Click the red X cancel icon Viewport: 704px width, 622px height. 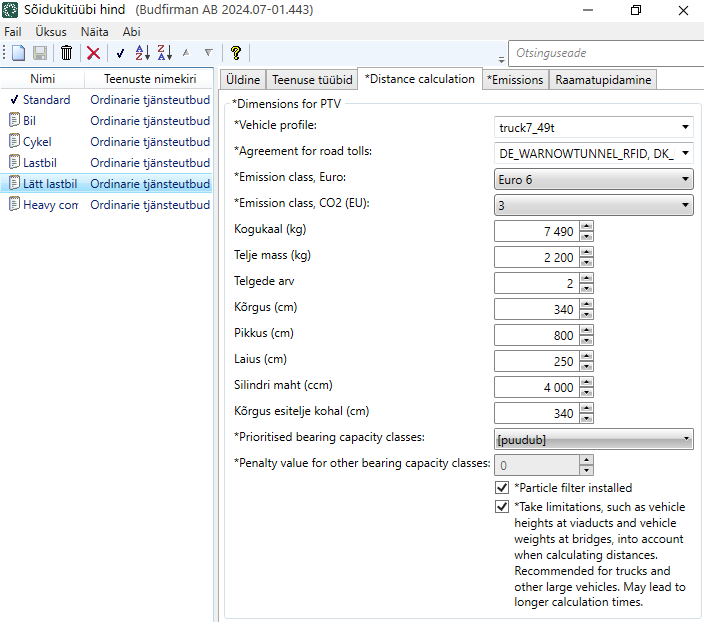(x=93, y=53)
